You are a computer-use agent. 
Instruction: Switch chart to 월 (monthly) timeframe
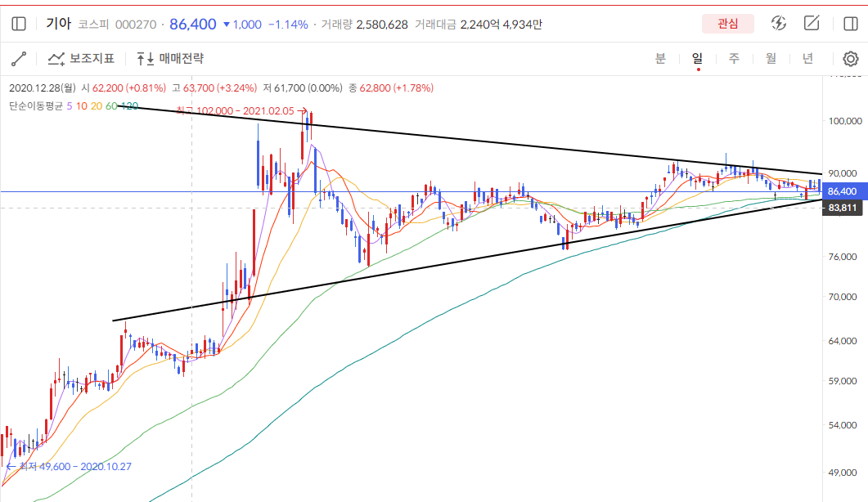point(771,59)
